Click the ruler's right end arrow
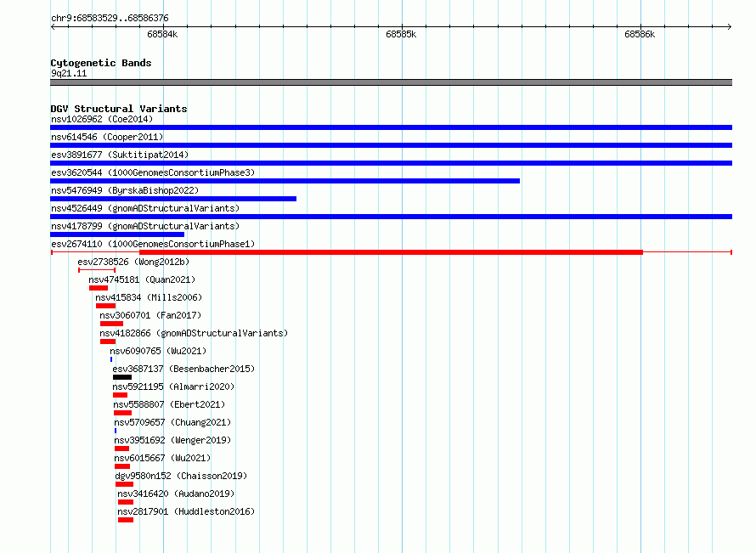 coord(730,26)
